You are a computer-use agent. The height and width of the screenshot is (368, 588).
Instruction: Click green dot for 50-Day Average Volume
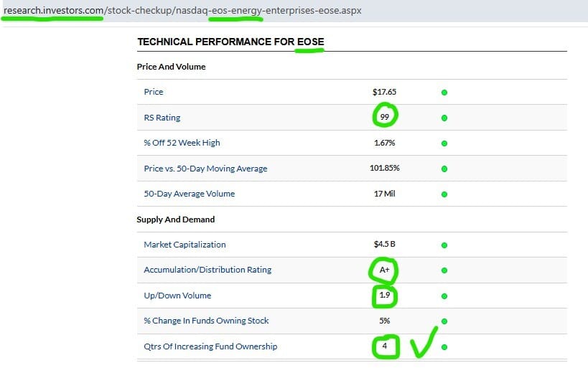click(444, 194)
